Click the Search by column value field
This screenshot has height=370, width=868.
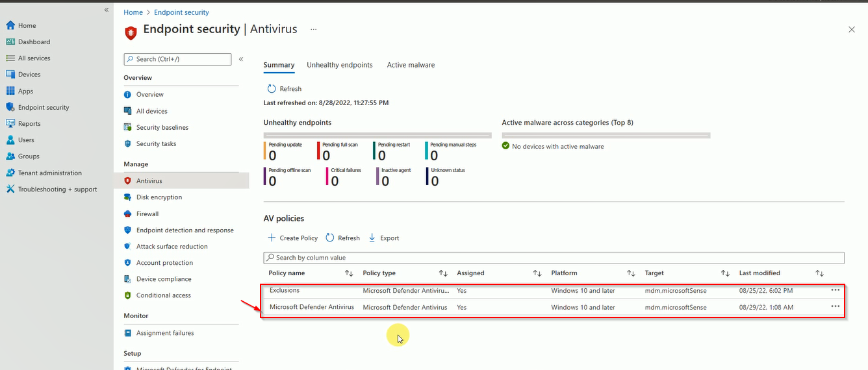click(554, 258)
